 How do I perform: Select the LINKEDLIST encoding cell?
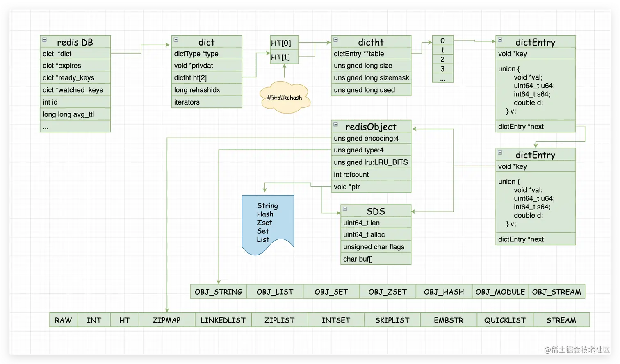(223, 320)
